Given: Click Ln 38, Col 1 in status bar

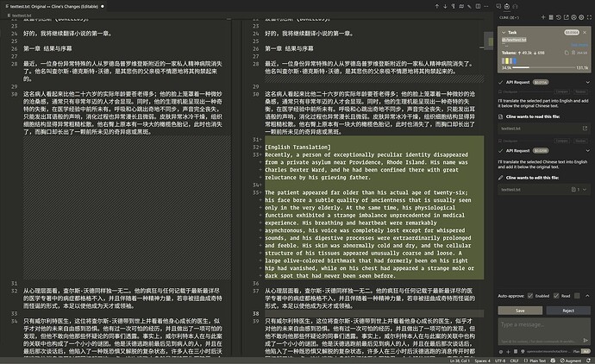Looking at the screenshot, I should 460,361.
